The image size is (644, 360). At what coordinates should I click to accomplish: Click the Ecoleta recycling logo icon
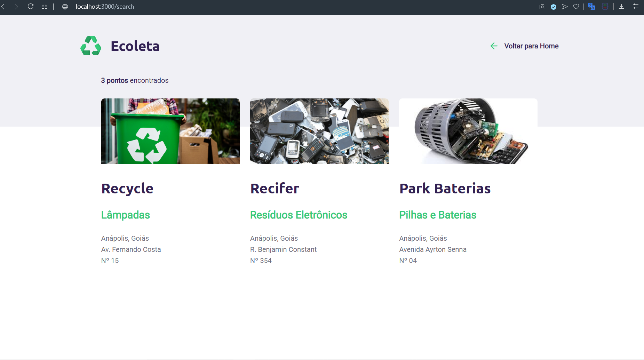[x=91, y=46]
